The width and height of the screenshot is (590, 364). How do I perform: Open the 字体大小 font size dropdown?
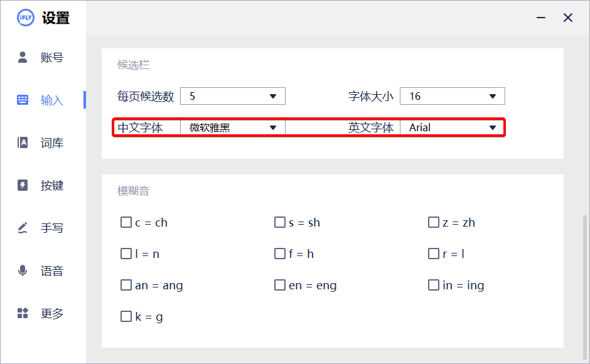point(453,96)
